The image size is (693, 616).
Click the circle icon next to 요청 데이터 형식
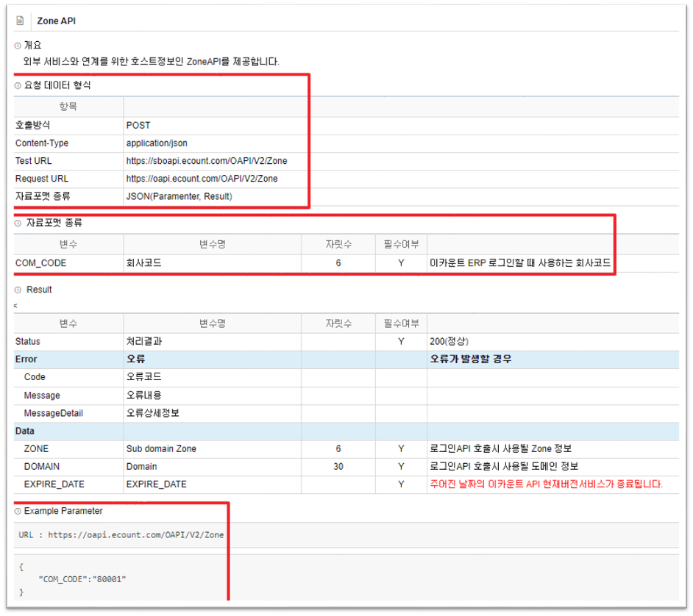[x=18, y=86]
